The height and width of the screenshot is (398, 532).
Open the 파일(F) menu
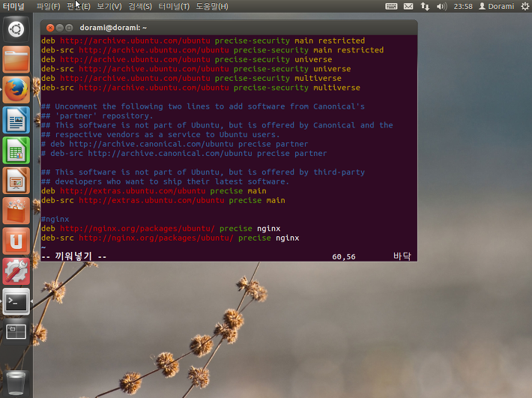(x=48, y=6)
